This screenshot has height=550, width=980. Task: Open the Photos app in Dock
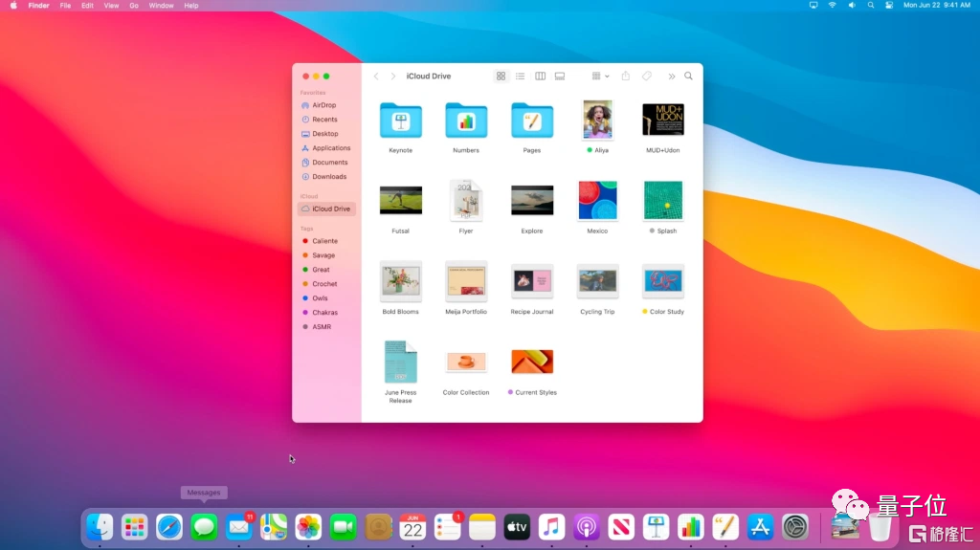[x=308, y=526]
